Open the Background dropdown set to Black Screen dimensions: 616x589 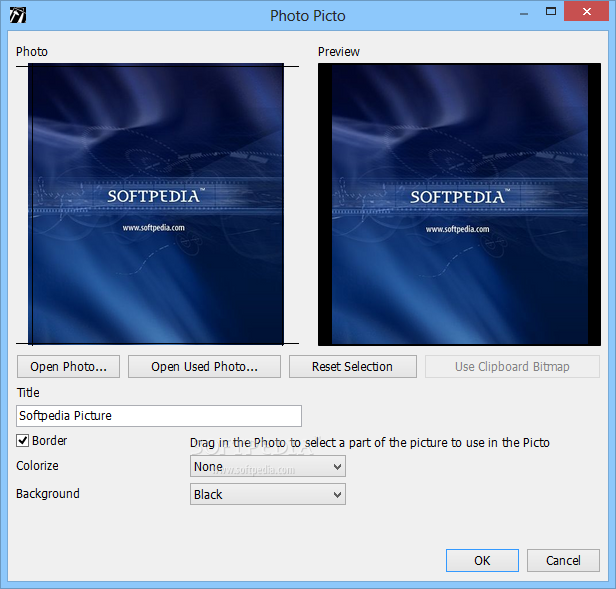coord(268,494)
